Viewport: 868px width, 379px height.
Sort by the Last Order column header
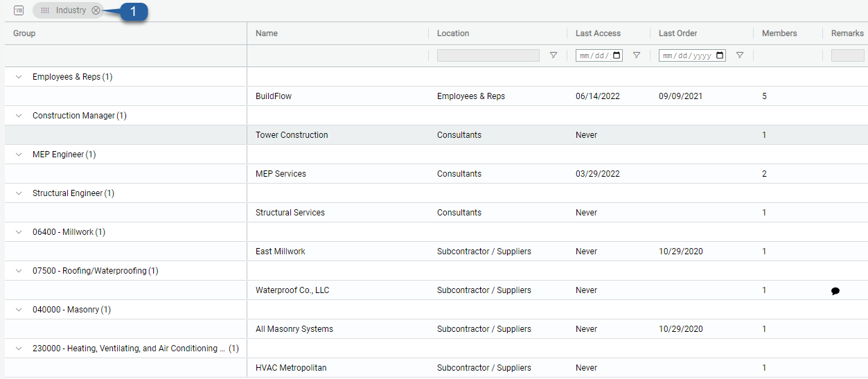tap(677, 33)
